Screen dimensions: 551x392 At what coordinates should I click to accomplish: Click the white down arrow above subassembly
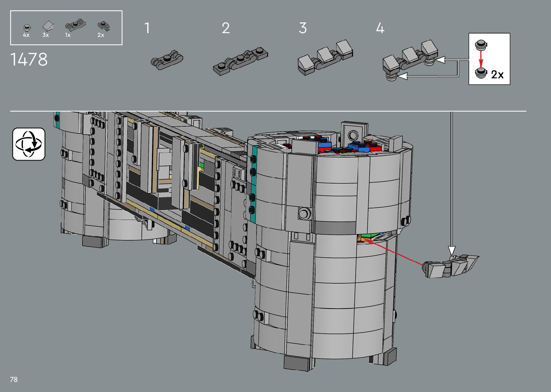point(452,250)
